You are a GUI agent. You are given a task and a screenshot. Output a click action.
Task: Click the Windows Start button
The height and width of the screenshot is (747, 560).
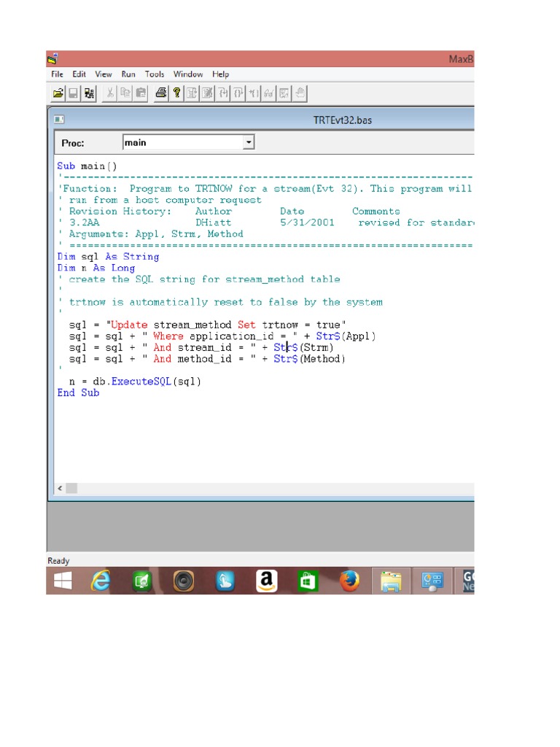63,581
